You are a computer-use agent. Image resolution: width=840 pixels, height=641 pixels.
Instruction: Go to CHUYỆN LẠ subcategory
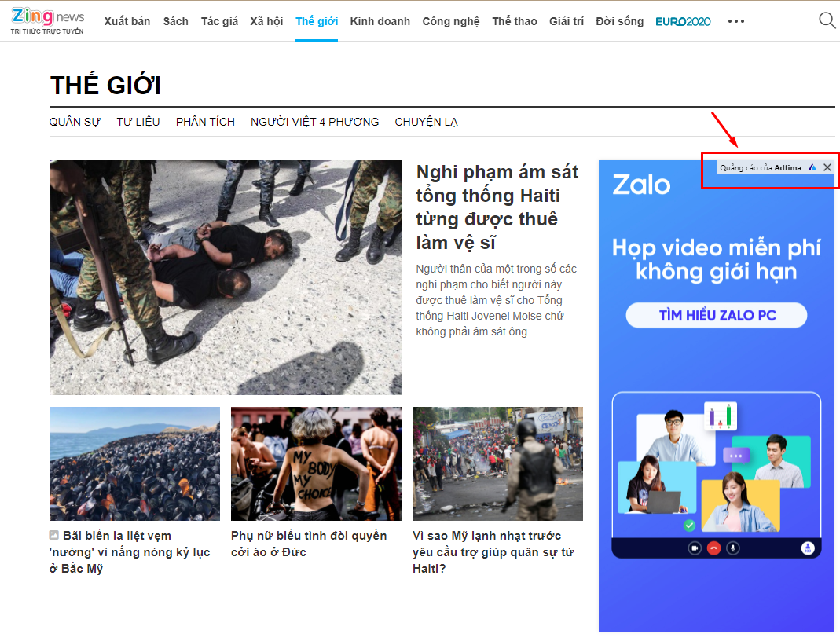point(427,122)
